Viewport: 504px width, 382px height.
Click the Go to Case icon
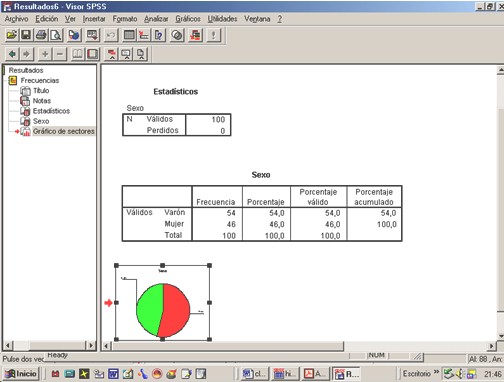pos(144,35)
